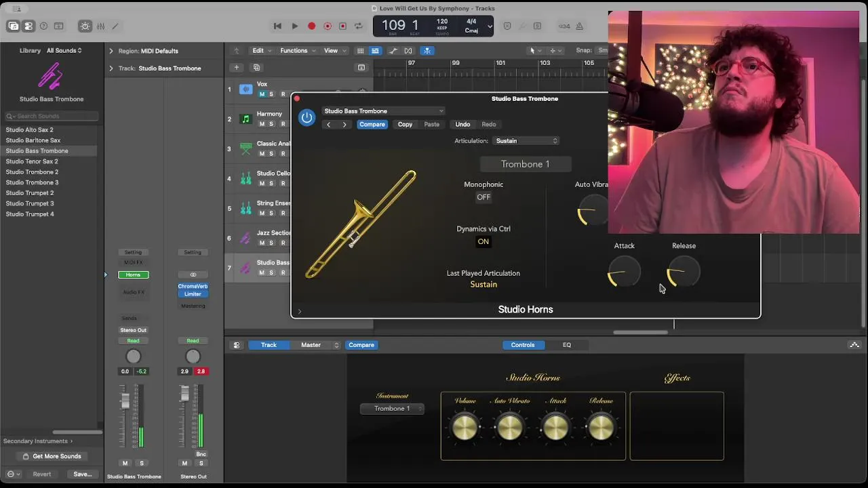Toggle the blue Catch playhead icon
Screen dimensions: 868x488
(x=427, y=51)
